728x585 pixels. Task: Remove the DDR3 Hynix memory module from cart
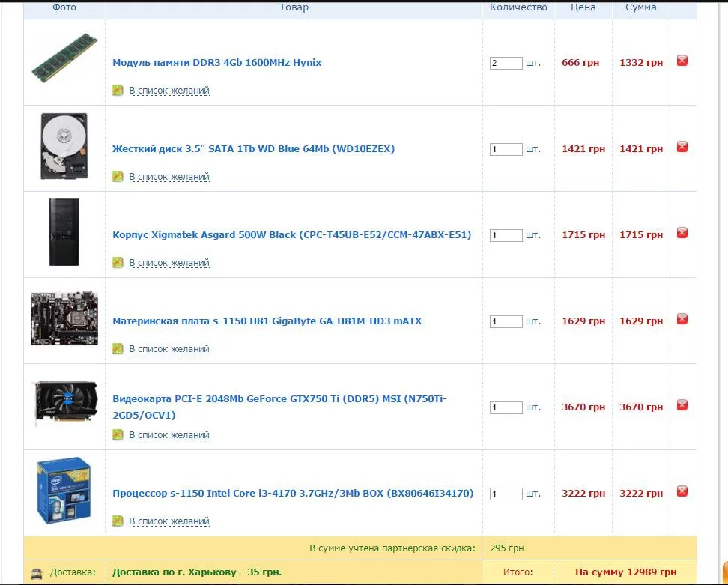[x=682, y=61]
